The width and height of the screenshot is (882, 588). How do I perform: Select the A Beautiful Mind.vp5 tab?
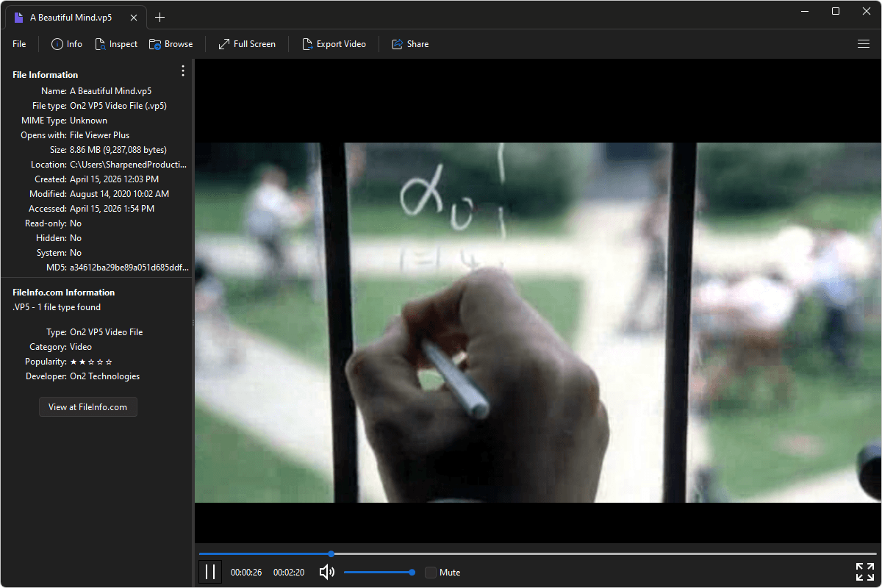click(x=70, y=16)
